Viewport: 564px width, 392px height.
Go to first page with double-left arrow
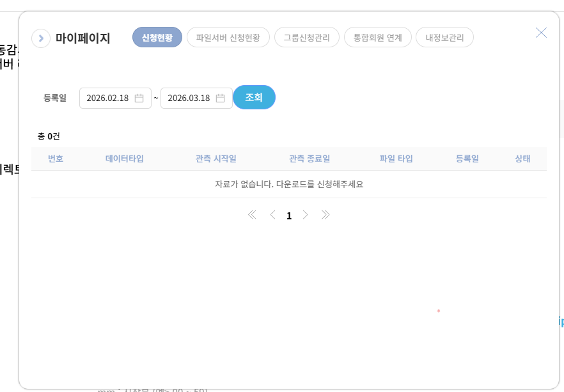(x=252, y=216)
